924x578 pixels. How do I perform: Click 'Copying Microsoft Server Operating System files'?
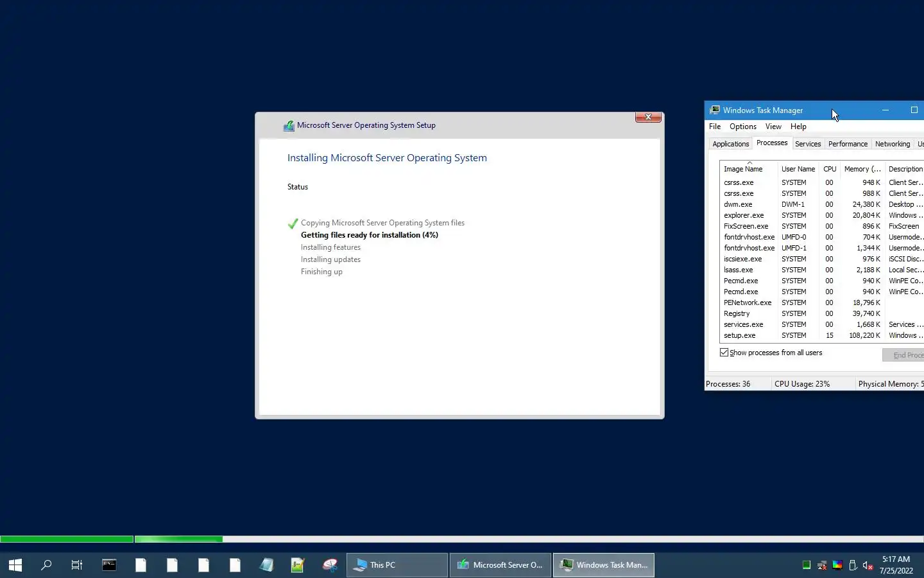pyautogui.click(x=382, y=223)
